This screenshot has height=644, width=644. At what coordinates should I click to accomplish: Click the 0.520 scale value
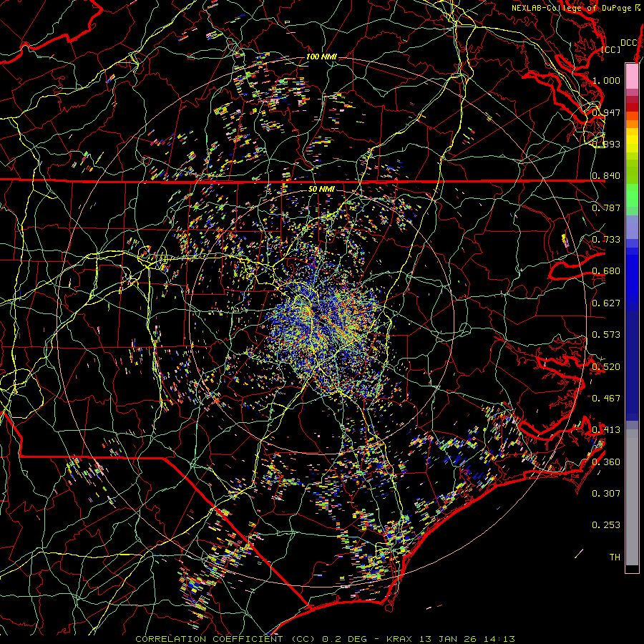[606, 367]
